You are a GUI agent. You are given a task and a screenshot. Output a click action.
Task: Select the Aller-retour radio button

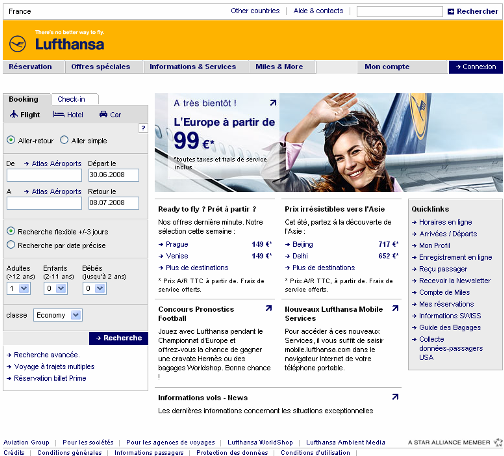[11, 140]
